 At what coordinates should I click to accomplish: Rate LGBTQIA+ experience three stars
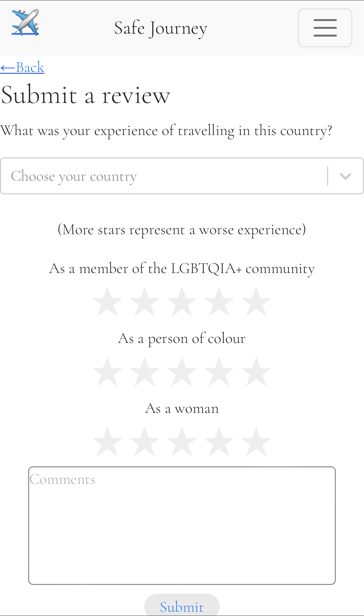coord(182,302)
